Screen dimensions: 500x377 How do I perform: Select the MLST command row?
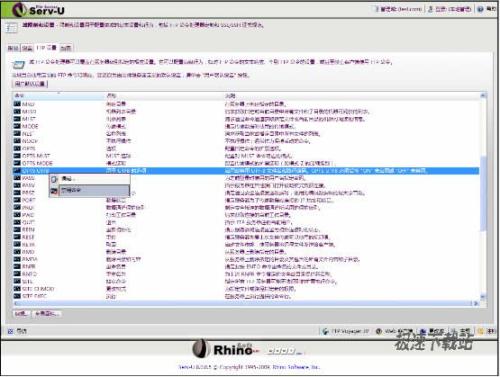click(x=246, y=119)
